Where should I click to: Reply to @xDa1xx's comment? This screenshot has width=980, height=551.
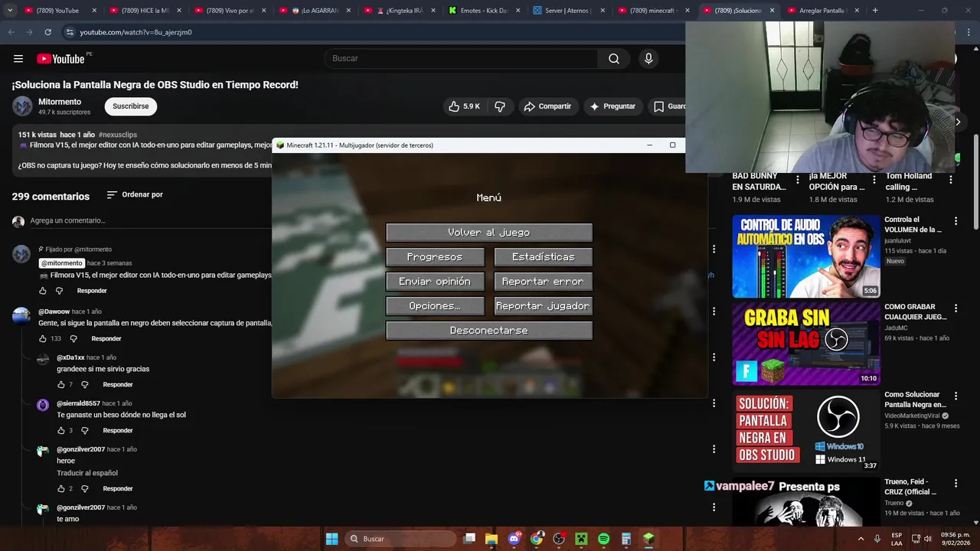(118, 384)
